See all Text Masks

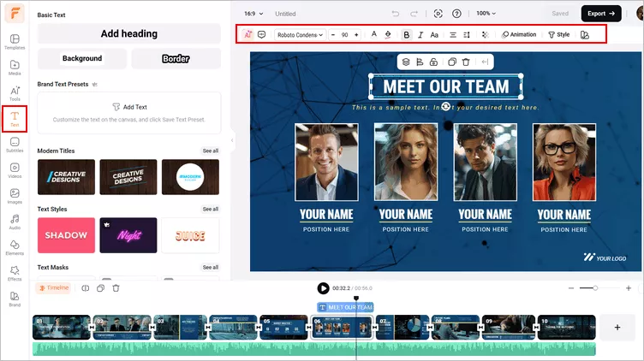(x=211, y=268)
